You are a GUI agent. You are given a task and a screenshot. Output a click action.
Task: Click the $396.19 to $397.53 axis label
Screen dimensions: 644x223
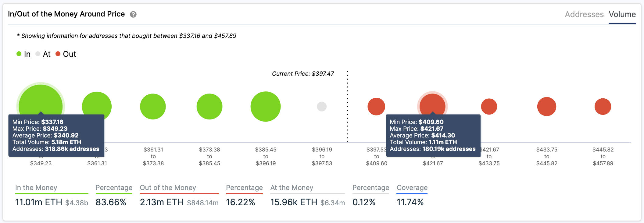322,156
